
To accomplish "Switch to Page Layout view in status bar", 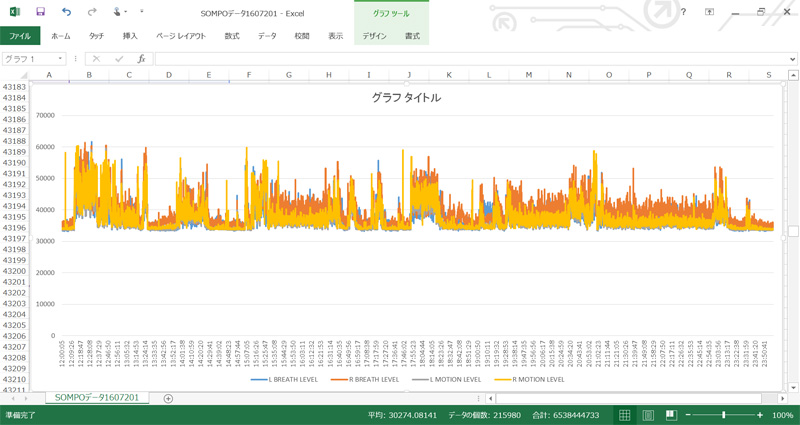I will pos(648,415).
